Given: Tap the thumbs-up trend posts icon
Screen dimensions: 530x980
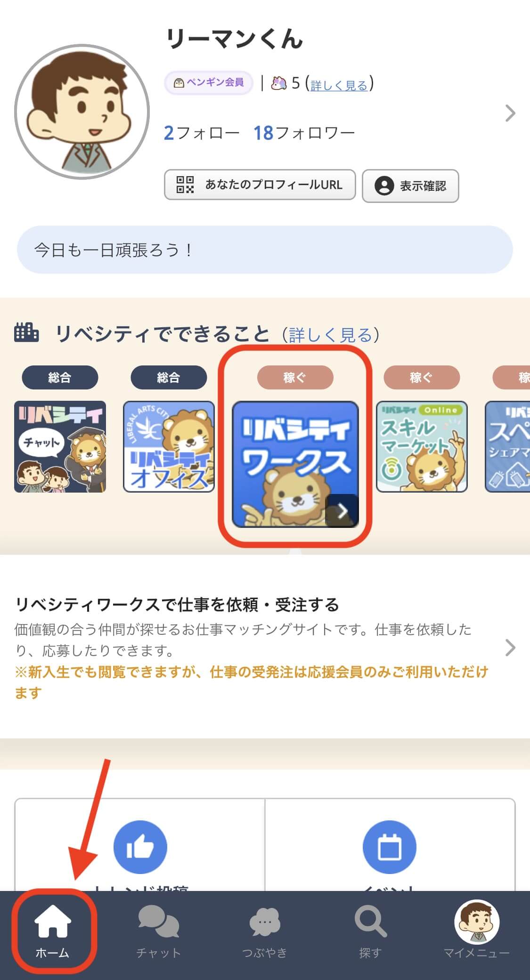Looking at the screenshot, I should (x=140, y=847).
